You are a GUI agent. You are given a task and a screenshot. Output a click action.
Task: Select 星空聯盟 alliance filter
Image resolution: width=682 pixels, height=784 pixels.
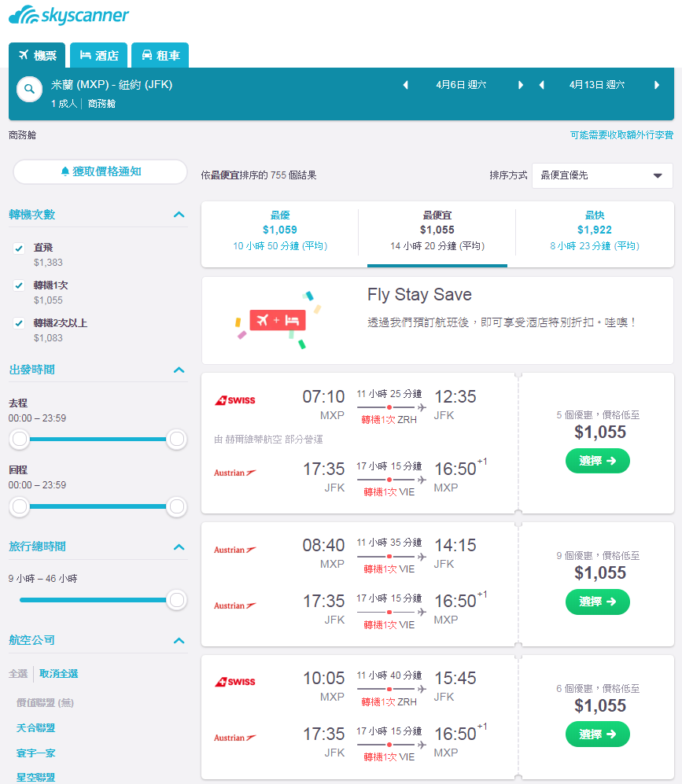pyautogui.click(x=35, y=777)
